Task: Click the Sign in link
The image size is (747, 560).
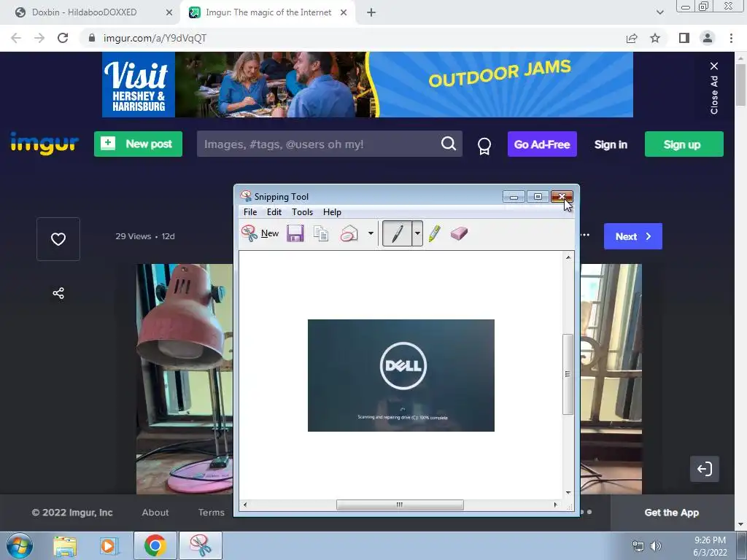Action: coord(611,145)
